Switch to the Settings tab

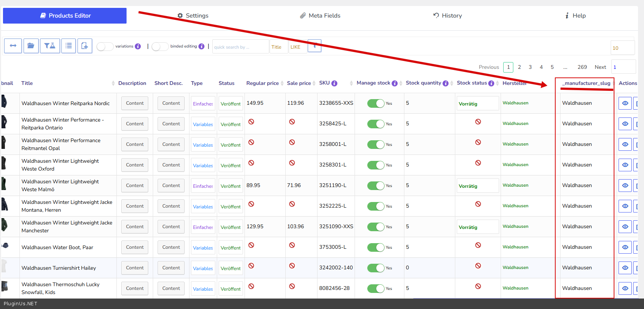193,16
